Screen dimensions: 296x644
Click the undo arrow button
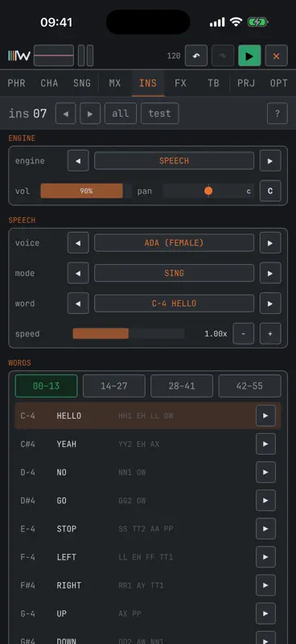(x=195, y=56)
